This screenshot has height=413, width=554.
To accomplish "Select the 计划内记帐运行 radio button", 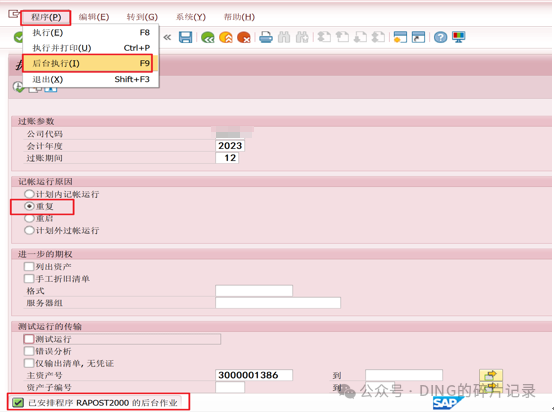I will [29, 194].
